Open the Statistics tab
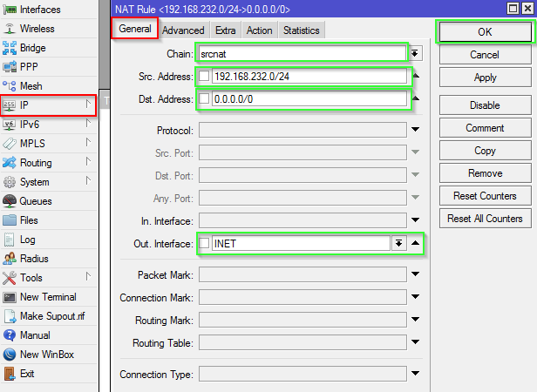The width and height of the screenshot is (537, 392). coord(301,30)
